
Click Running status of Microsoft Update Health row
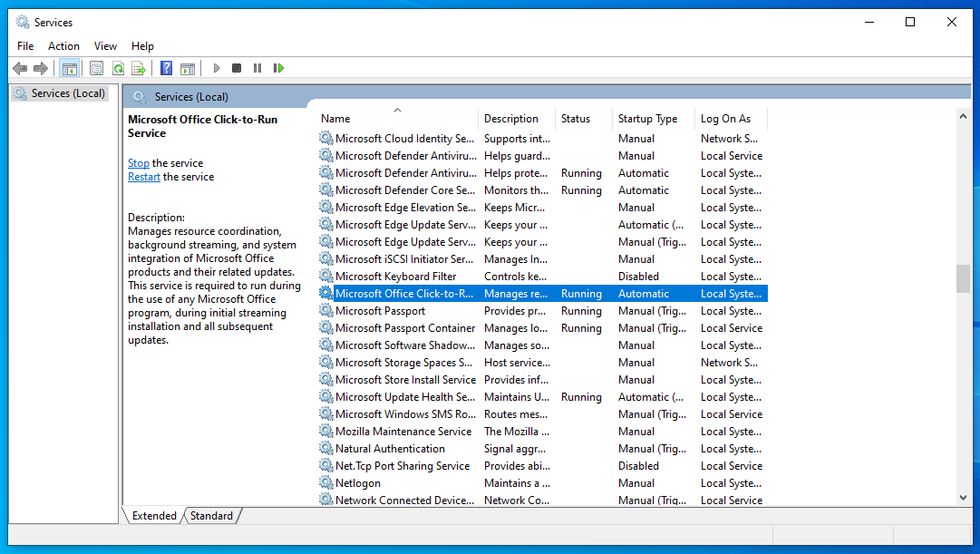tap(581, 397)
